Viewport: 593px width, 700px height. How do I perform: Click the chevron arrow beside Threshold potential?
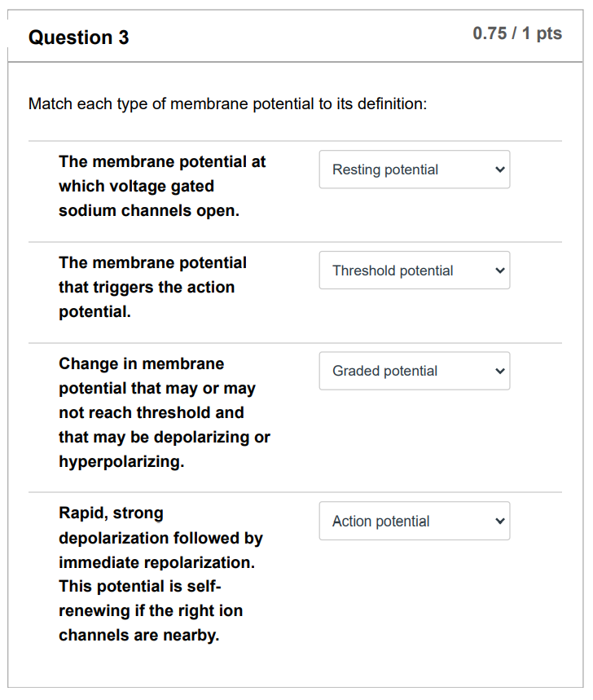point(500,271)
